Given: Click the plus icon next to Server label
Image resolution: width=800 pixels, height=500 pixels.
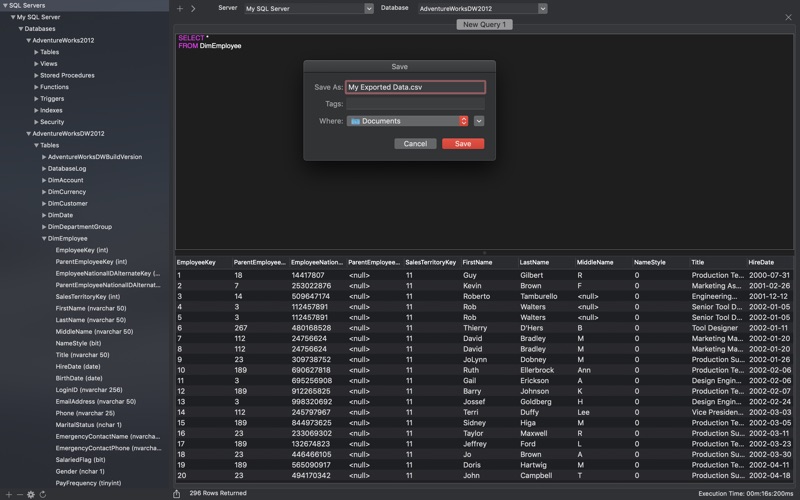Looking at the screenshot, I should point(180,8).
